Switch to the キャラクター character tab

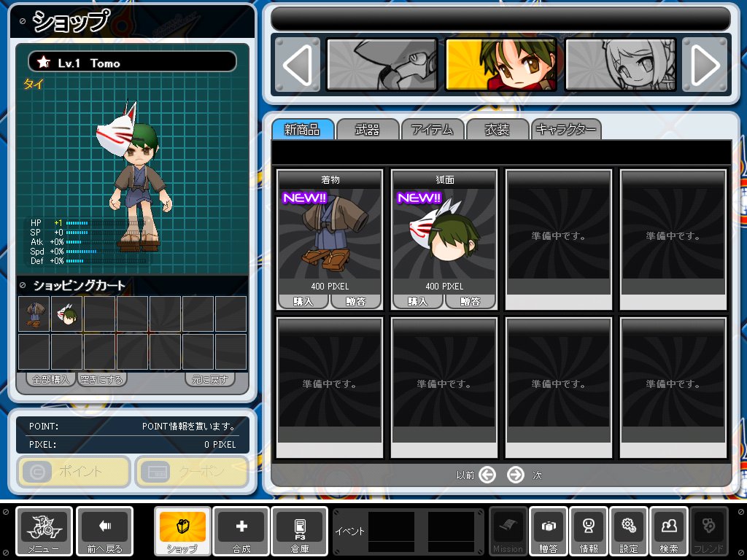(x=566, y=130)
